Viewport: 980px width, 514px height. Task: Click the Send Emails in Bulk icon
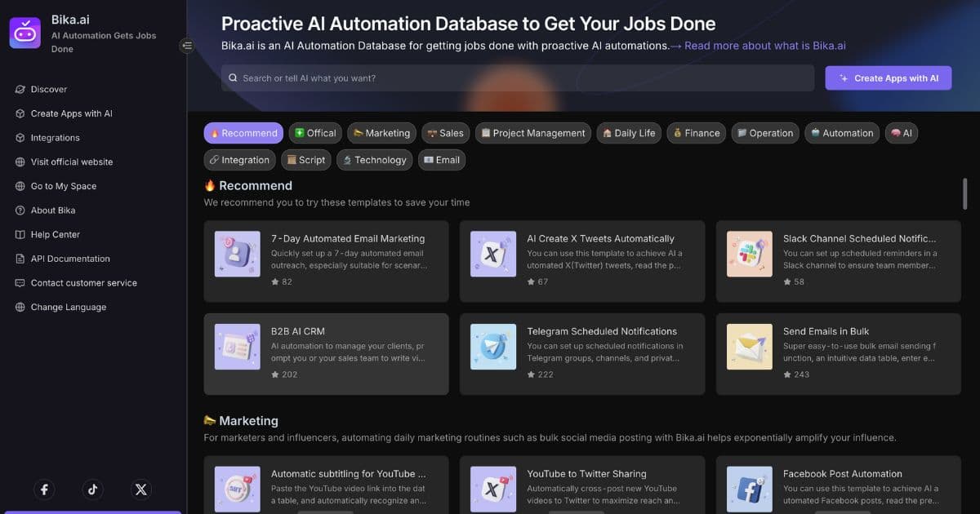750,347
